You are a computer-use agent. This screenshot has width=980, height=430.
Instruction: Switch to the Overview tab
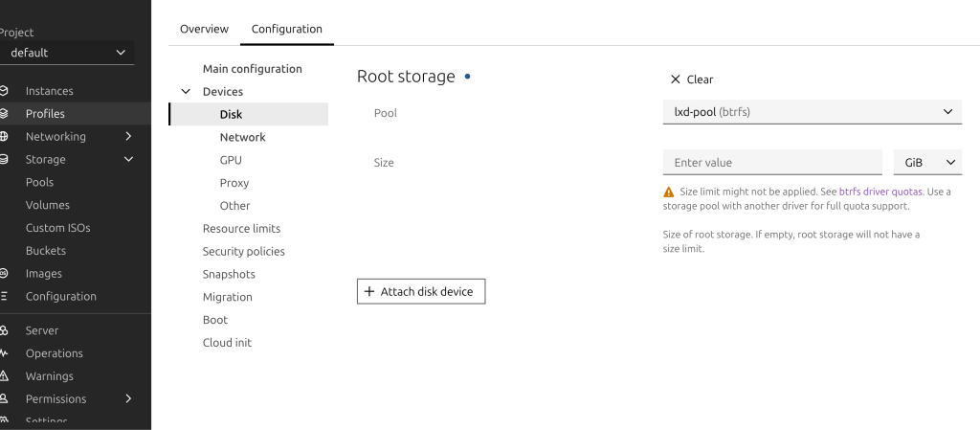(204, 29)
